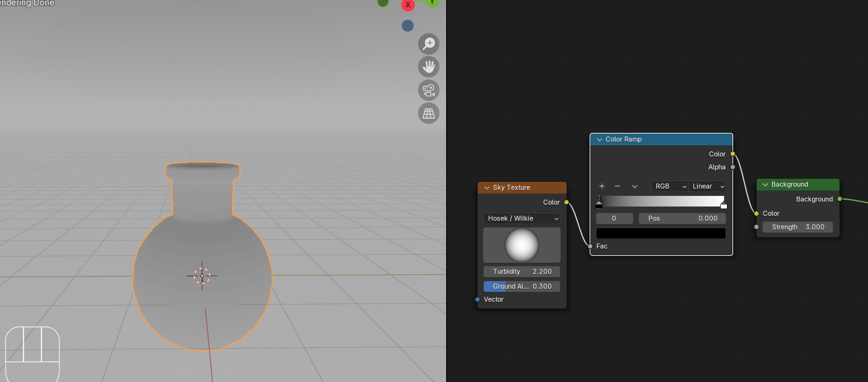
Task: Collapse the Background node
Action: coord(765,184)
